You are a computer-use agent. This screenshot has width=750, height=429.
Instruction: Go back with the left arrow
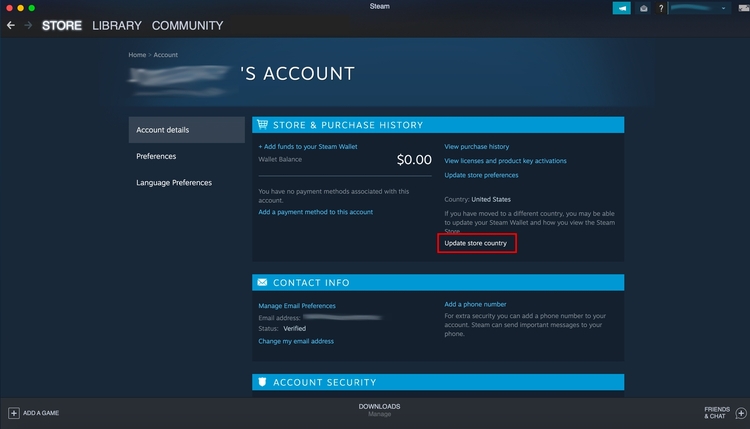pyautogui.click(x=11, y=25)
